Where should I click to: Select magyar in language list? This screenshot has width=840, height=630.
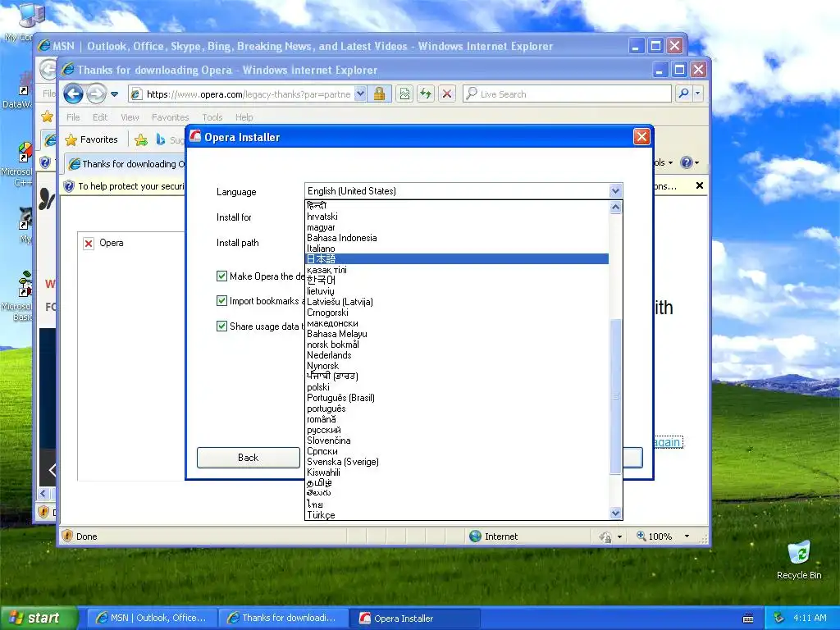coord(457,227)
